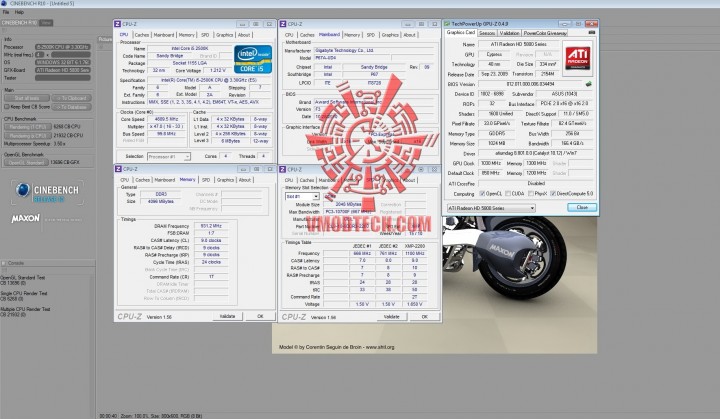Click the 13696 CB-GFX score text
Screen dimensions: 720x419
pyautogui.click(x=65, y=162)
